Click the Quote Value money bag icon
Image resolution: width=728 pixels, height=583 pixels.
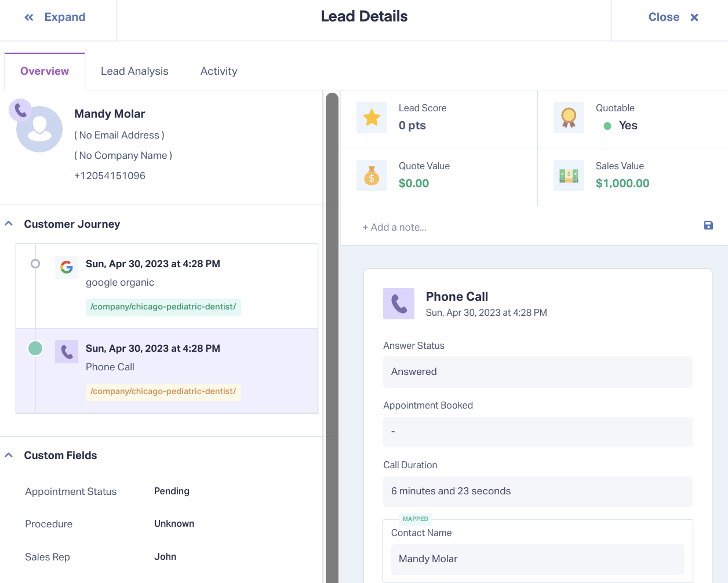coord(372,176)
